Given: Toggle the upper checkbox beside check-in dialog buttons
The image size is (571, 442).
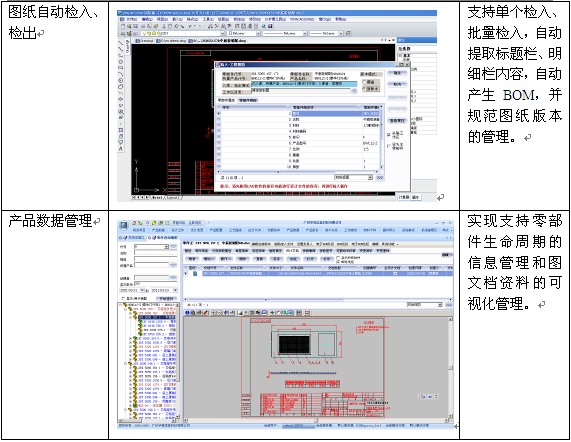Looking at the screenshot, I should click(389, 135).
